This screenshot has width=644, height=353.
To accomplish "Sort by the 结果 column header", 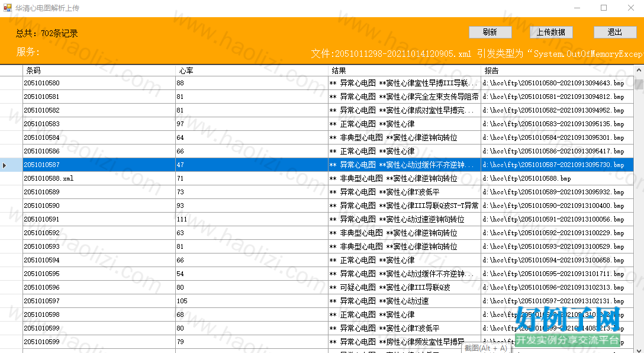I will pyautogui.click(x=404, y=70).
